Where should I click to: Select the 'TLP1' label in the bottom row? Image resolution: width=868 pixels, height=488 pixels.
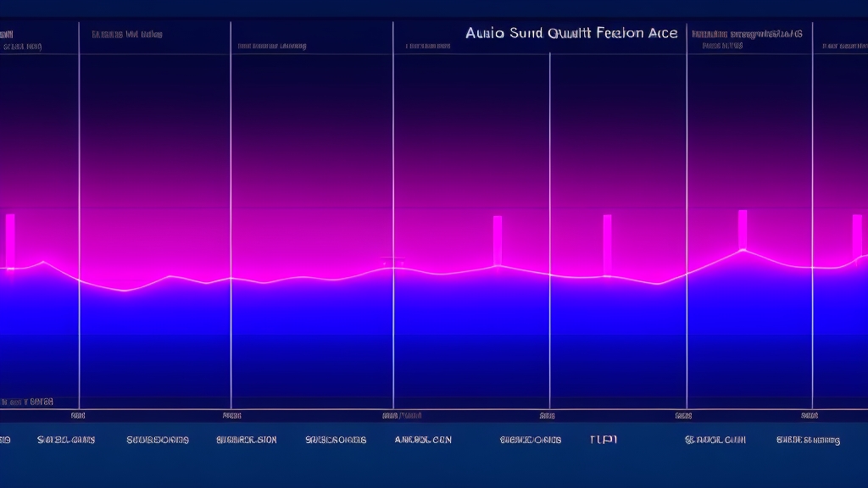pyautogui.click(x=603, y=440)
